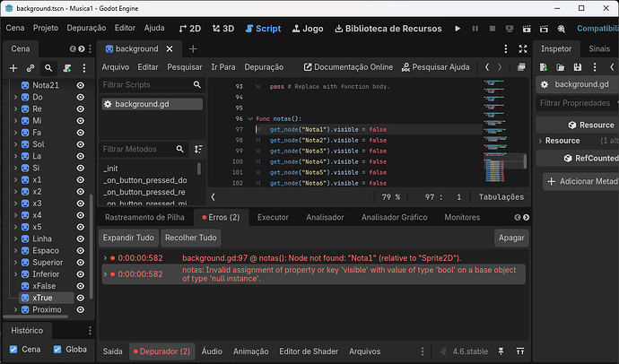Expand the null instance error entry

(x=105, y=273)
